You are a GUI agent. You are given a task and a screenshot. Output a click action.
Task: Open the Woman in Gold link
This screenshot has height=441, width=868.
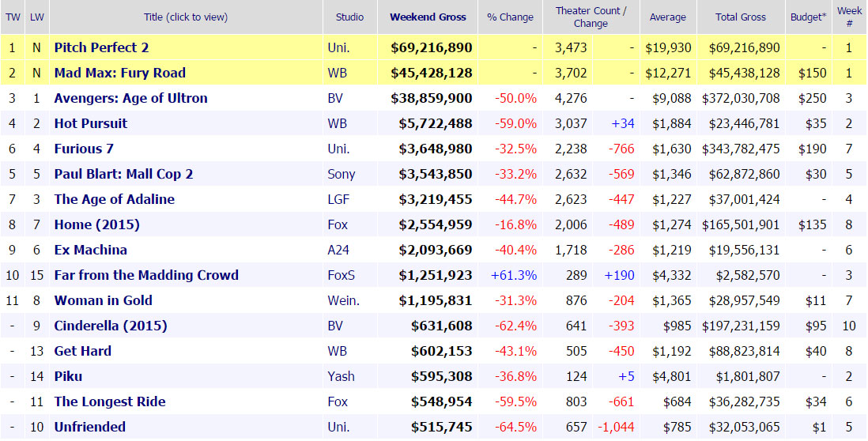click(103, 300)
